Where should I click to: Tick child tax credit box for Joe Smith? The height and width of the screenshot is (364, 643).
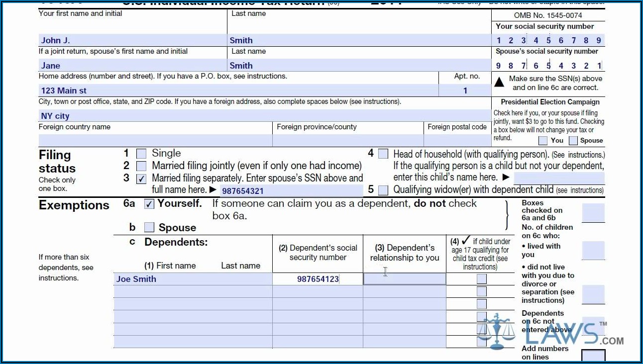pos(481,279)
